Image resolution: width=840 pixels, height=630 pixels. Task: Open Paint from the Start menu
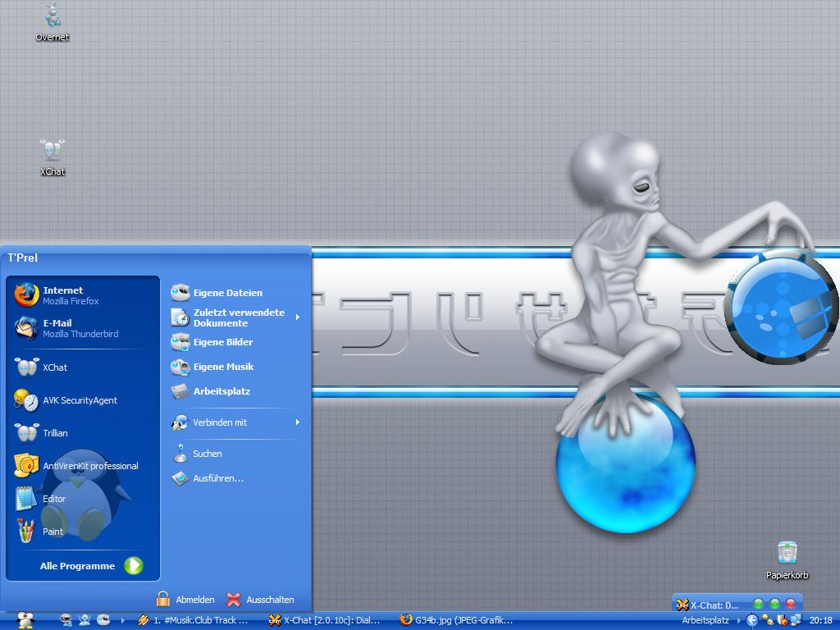pyautogui.click(x=52, y=532)
